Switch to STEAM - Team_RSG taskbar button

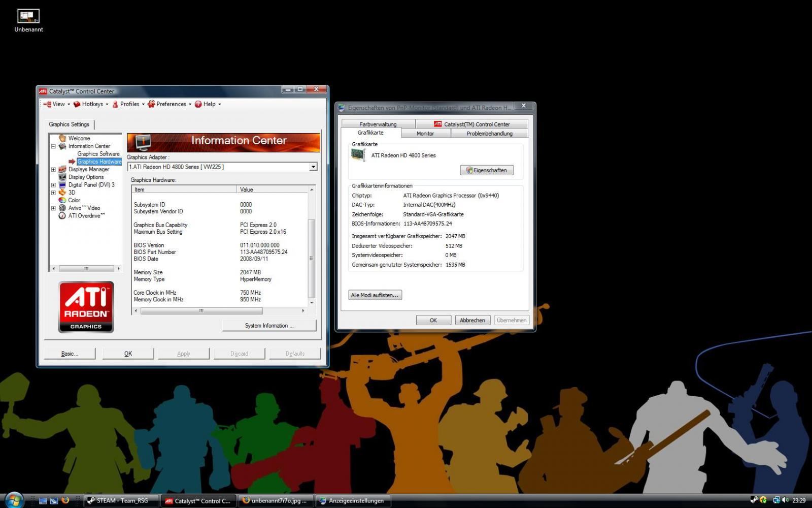point(121,501)
